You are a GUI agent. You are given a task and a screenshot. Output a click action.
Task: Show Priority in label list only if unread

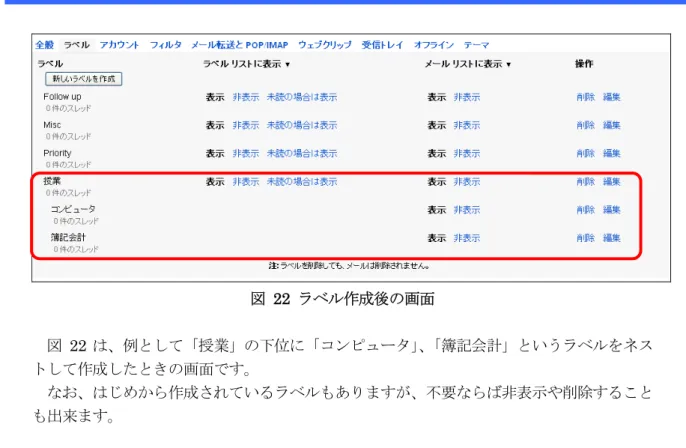[302, 154]
